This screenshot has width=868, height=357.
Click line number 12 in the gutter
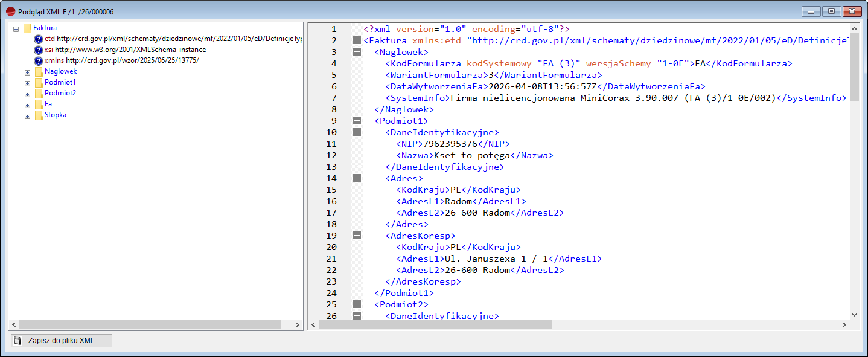pos(331,155)
